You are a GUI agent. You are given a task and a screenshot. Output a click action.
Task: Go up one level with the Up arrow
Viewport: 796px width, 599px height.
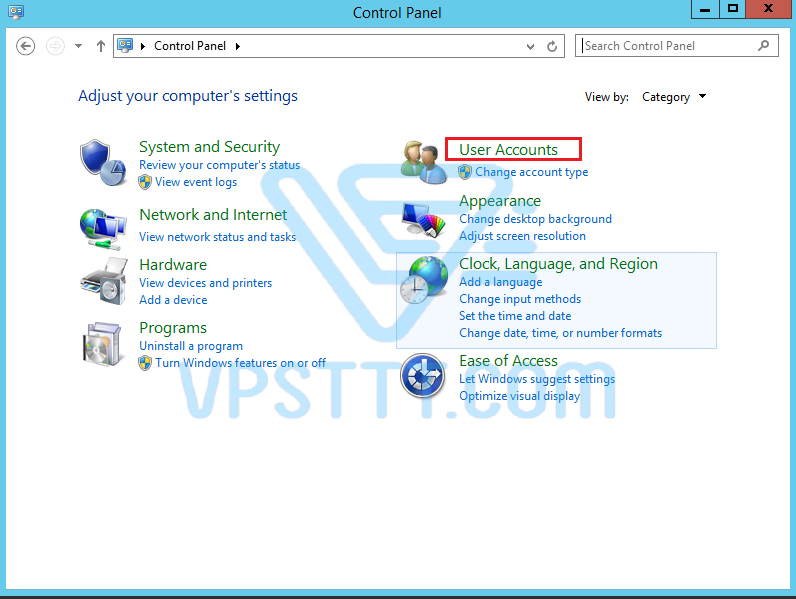pos(101,46)
